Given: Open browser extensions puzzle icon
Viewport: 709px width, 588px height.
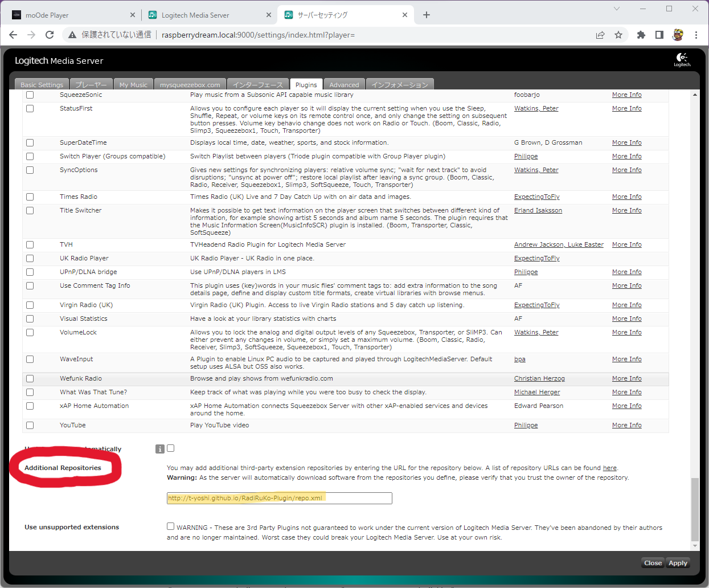Looking at the screenshot, I should (x=641, y=35).
